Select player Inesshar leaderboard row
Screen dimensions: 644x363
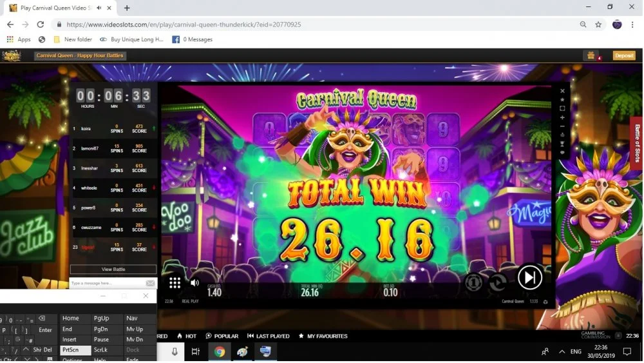113,168
